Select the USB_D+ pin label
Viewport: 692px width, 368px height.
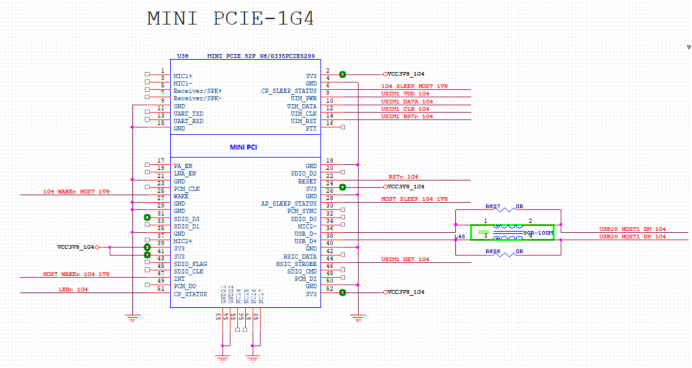pyautogui.click(x=305, y=241)
